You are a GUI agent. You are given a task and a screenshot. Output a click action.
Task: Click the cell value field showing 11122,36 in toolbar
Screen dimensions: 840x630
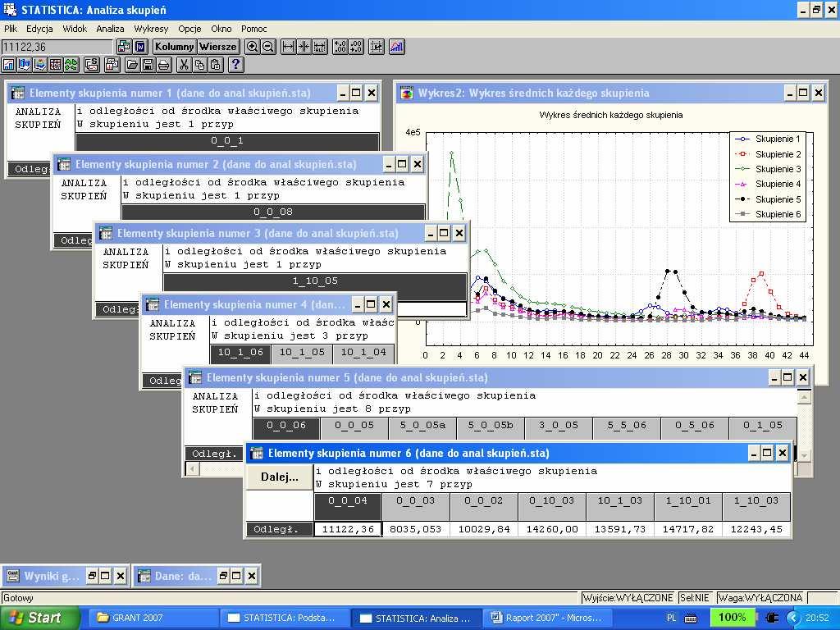click(x=57, y=47)
